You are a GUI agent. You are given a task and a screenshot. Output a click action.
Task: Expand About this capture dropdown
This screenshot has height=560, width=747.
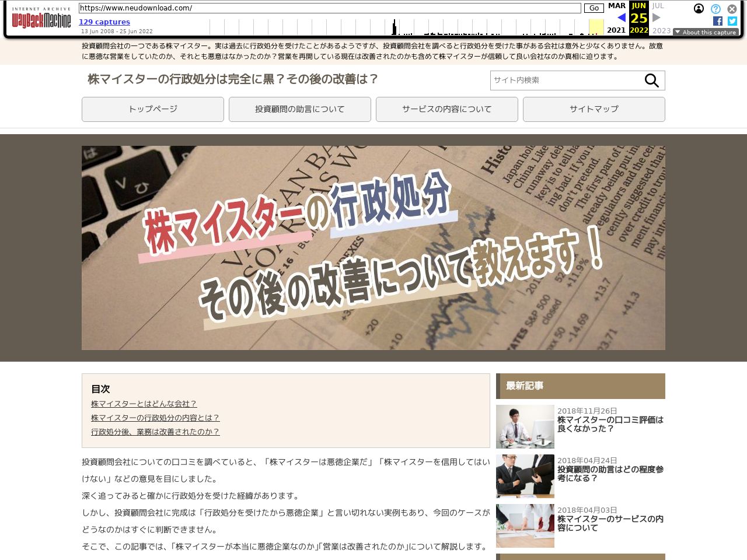pyautogui.click(x=706, y=32)
